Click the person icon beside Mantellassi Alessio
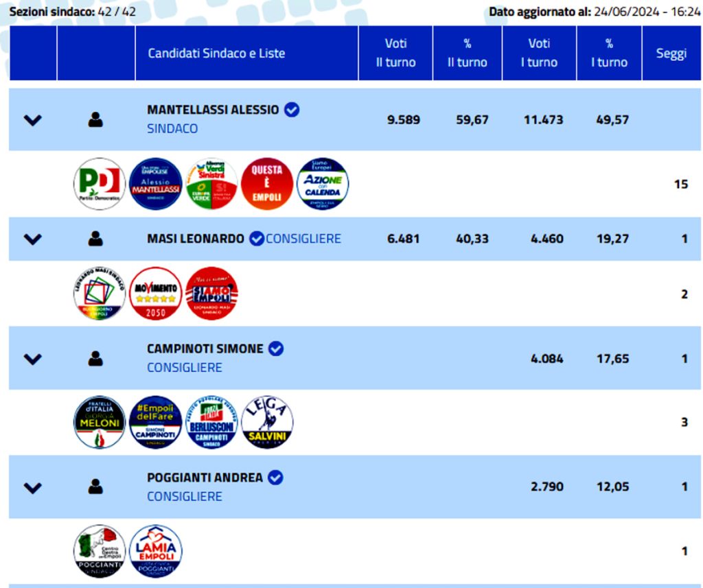Viewport: 703px width, 588px height. 95,119
